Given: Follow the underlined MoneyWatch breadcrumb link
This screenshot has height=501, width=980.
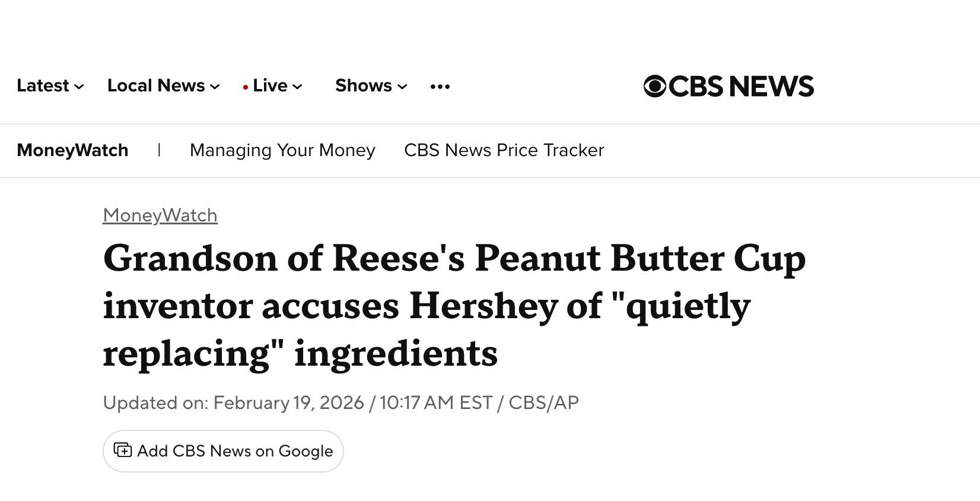Looking at the screenshot, I should click(160, 215).
